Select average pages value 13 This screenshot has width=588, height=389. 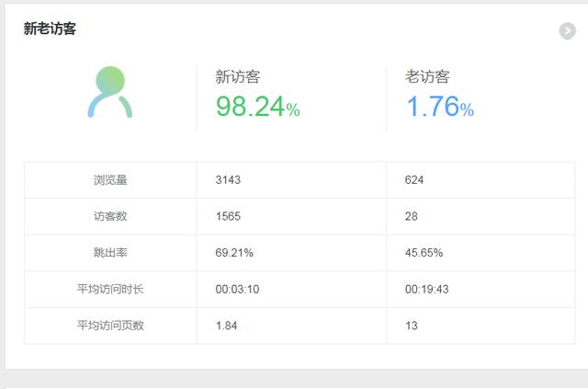click(x=412, y=326)
